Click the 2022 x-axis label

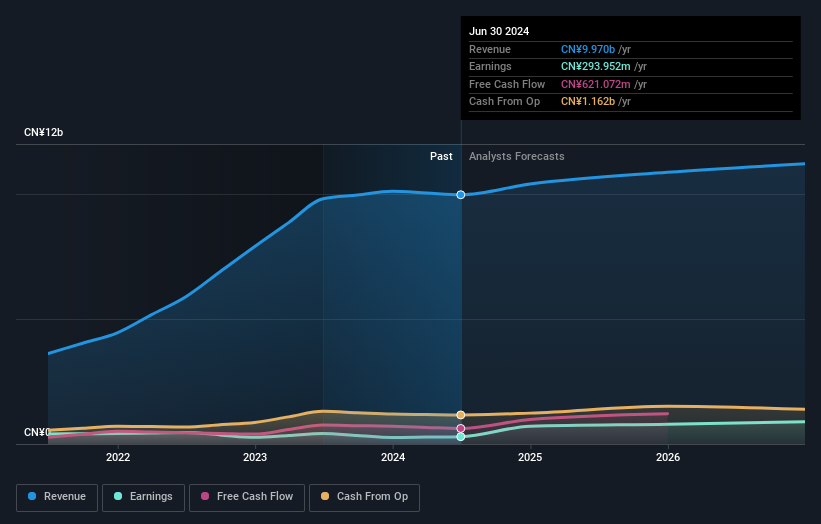pos(118,458)
